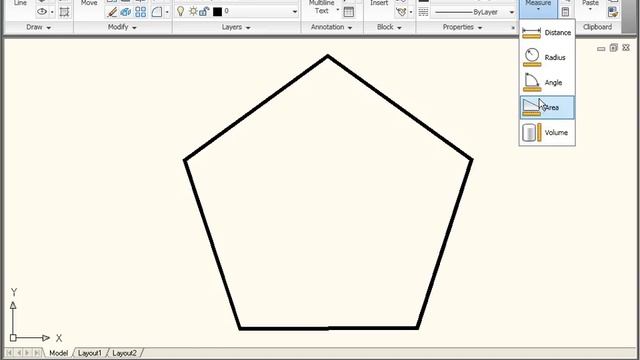Click the linetype icon in Properties panel
This screenshot has height=360, width=640.
click(x=423, y=12)
